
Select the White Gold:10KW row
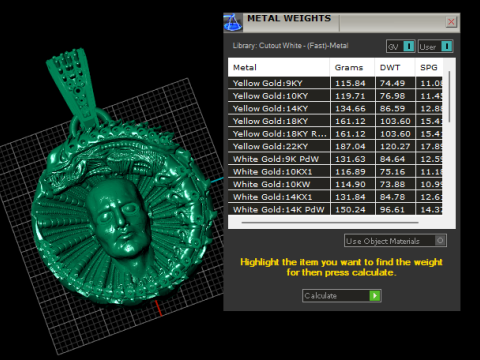click(335, 184)
